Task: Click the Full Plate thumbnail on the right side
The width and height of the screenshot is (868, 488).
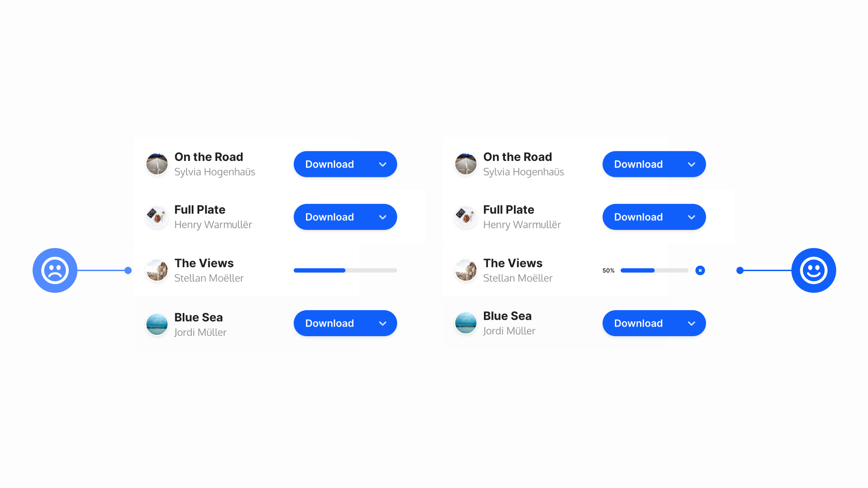Action: (x=466, y=217)
